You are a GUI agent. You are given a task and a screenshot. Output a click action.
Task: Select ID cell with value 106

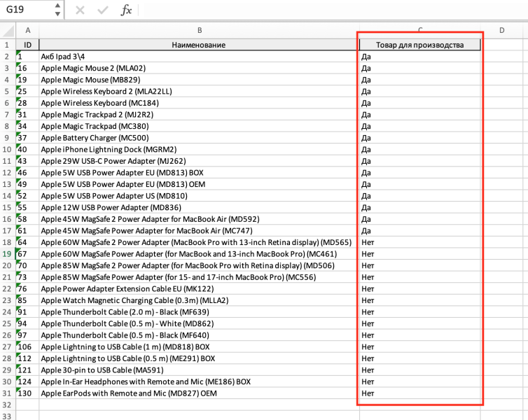[27, 346]
